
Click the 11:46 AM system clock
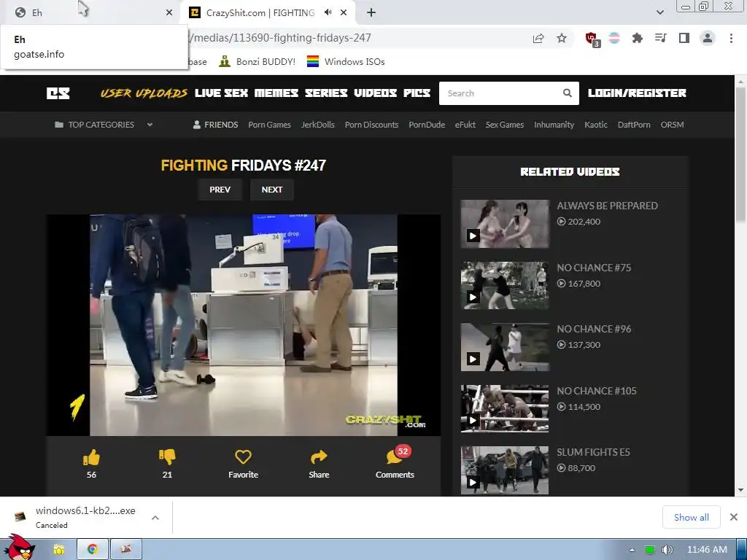707,550
